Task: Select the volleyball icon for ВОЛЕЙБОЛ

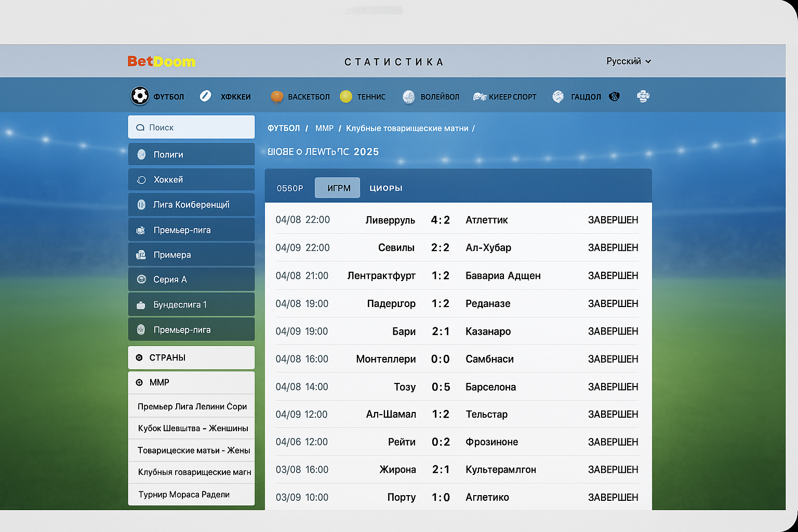Action: (409, 97)
